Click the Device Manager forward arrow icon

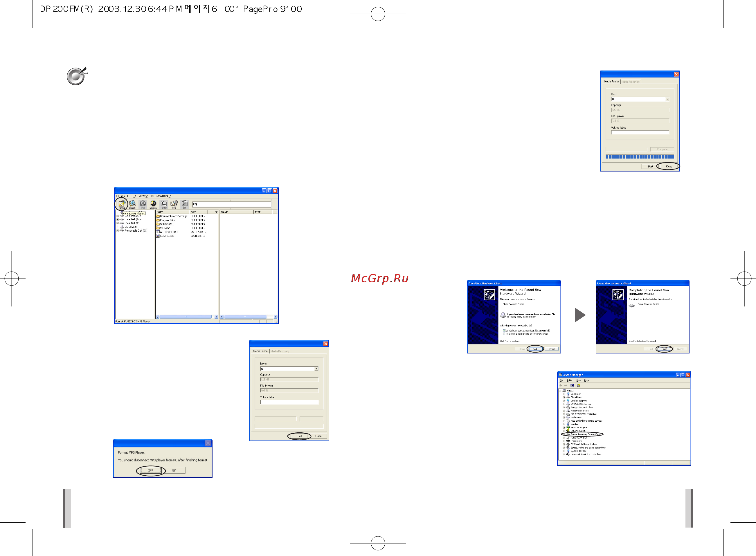pos(566,385)
